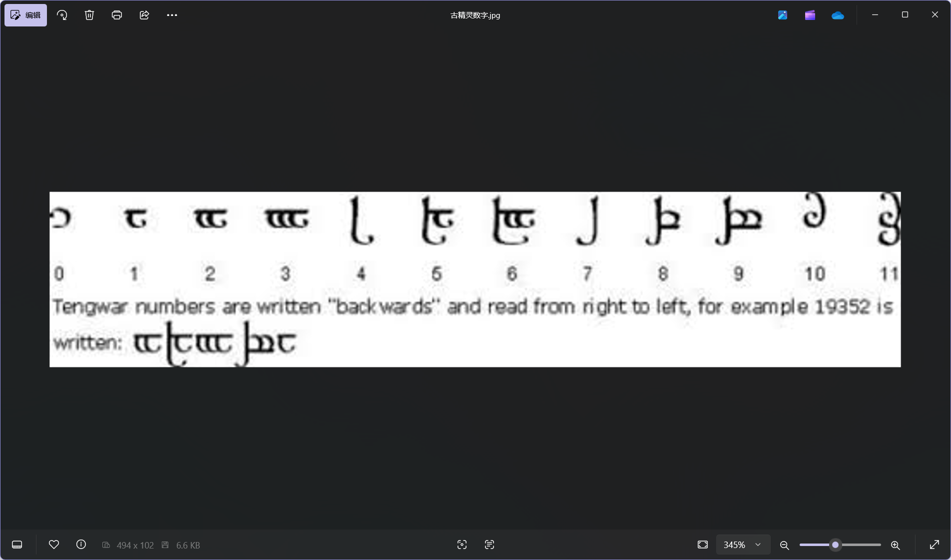Toggle the filmstrip view icon
951x560 pixels.
pyautogui.click(x=17, y=545)
